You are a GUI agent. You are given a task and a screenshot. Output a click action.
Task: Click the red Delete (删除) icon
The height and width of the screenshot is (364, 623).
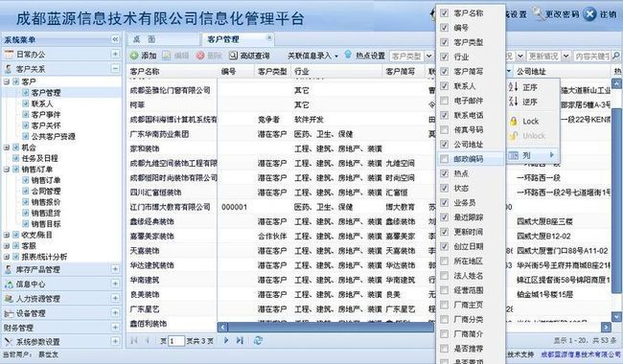(x=200, y=56)
